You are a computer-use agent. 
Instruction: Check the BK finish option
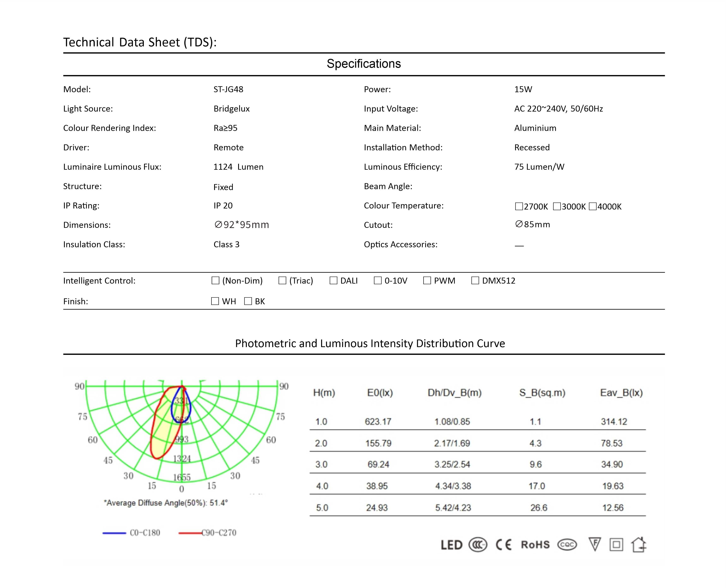(248, 301)
